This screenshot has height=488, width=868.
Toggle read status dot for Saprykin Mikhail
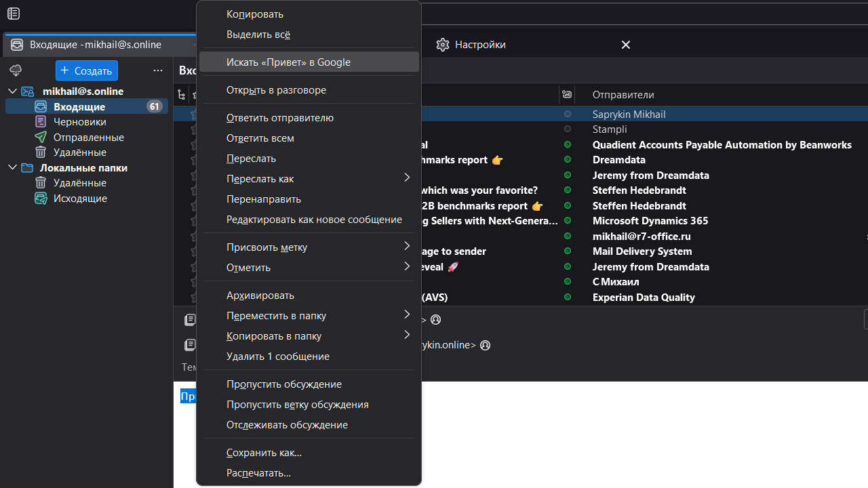[x=568, y=115]
